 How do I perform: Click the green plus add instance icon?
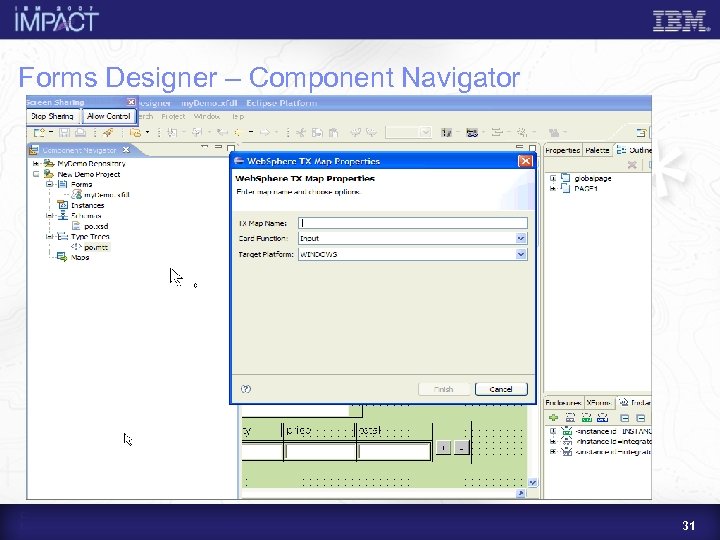554,417
